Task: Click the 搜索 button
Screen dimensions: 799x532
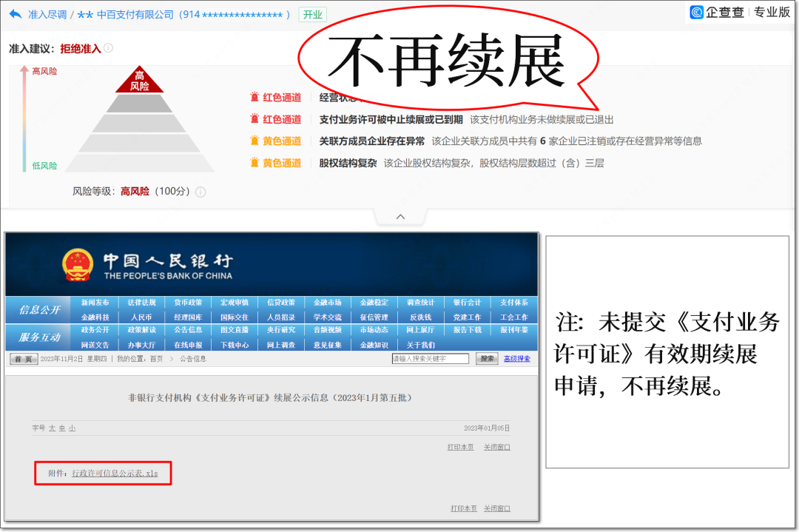Action: point(488,357)
